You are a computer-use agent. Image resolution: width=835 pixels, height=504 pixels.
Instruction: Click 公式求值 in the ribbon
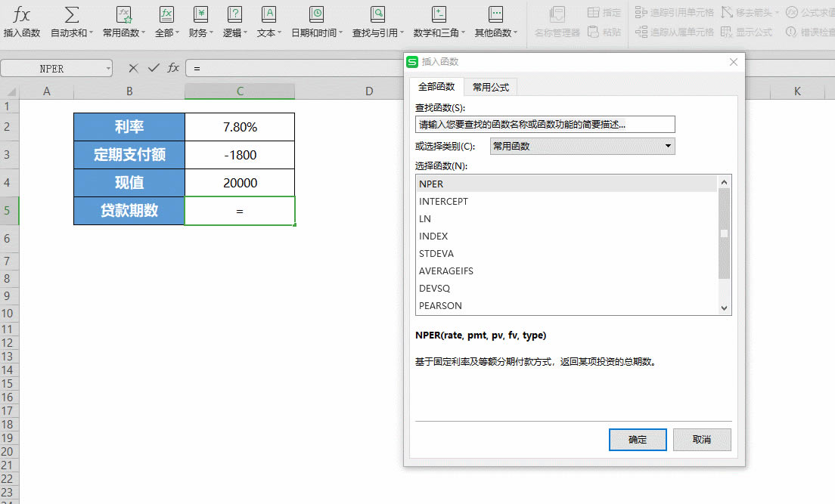click(810, 12)
